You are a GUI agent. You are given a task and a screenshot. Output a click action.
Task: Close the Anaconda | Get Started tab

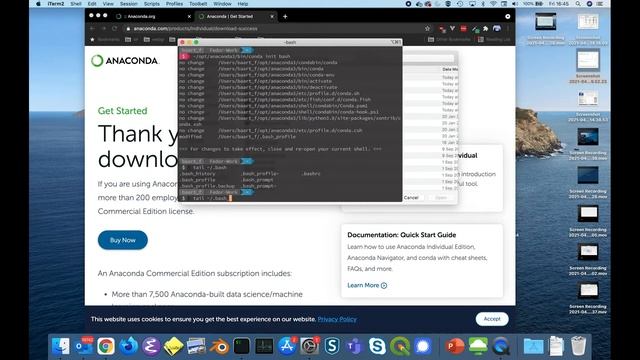(x=272, y=16)
